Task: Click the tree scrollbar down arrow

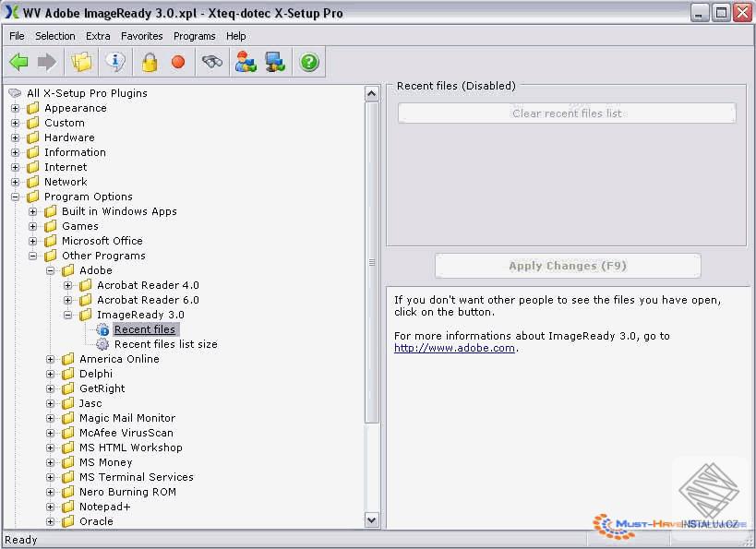Action: 372,520
